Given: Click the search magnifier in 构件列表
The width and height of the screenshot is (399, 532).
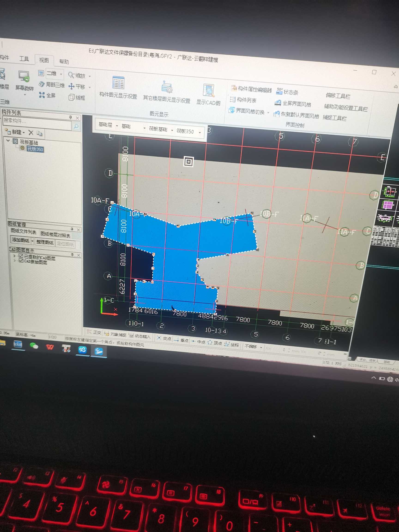Looking at the screenshot, I should 76,126.
